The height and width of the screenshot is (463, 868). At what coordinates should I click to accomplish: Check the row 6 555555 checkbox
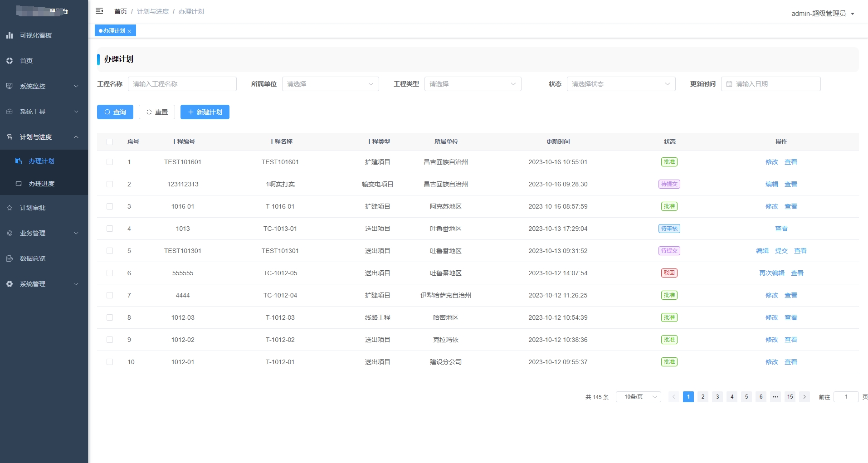110,273
